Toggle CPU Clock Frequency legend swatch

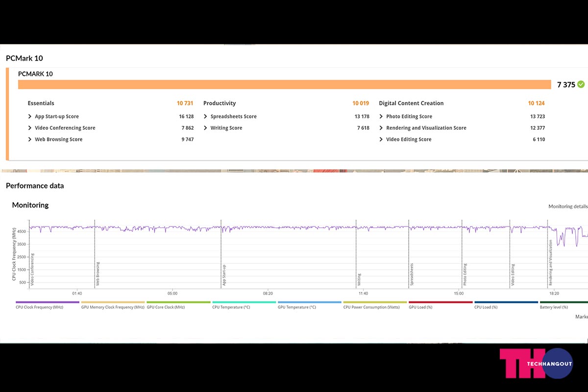(x=47, y=302)
